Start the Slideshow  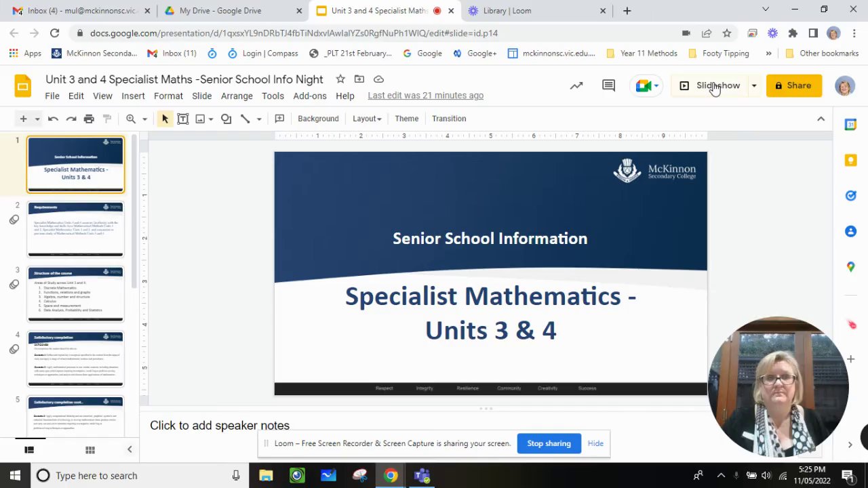709,85
